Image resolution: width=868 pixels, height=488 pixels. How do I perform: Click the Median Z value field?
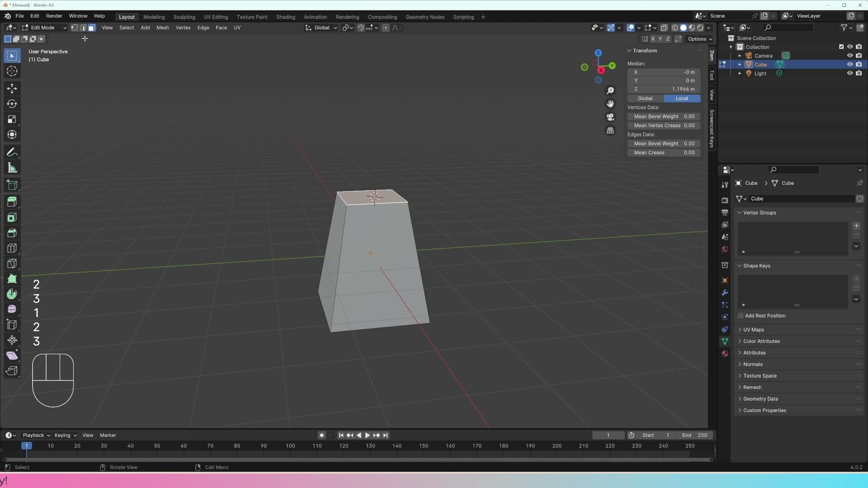[664, 89]
